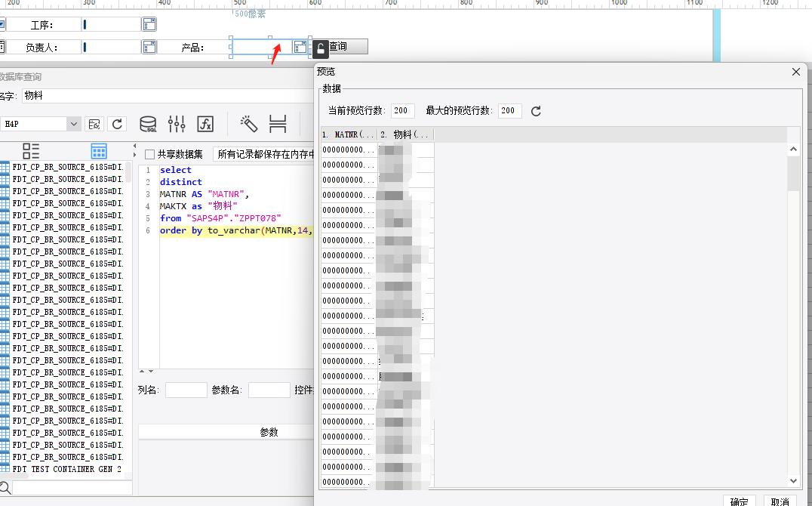The image size is (812, 506).
Task: Click the refresh icon in the preview dialog
Action: tap(536, 111)
